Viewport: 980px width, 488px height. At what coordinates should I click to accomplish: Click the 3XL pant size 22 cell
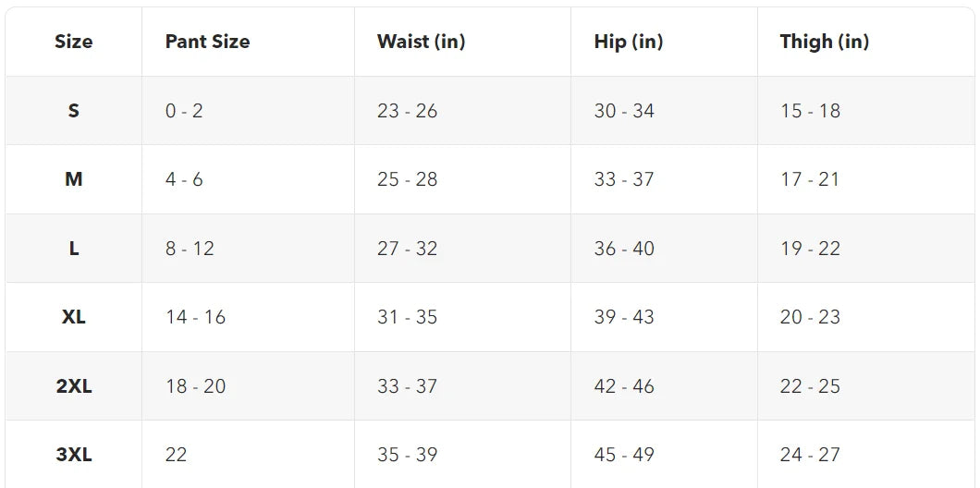[176, 455]
